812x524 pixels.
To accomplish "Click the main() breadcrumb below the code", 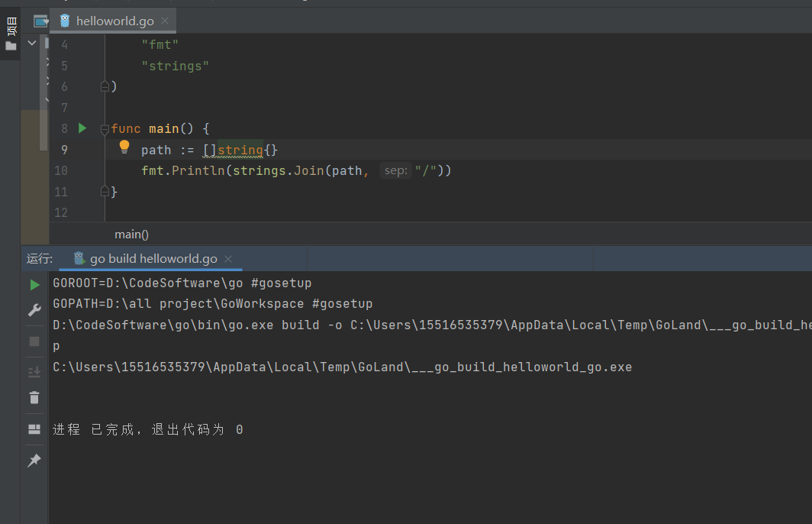I will coord(130,234).
